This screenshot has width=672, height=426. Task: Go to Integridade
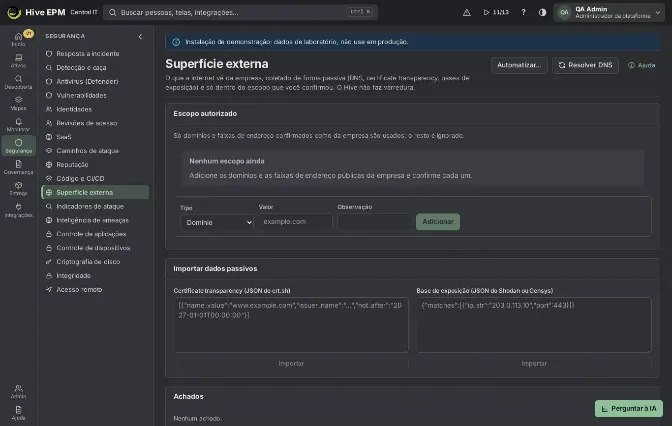pos(95,276)
